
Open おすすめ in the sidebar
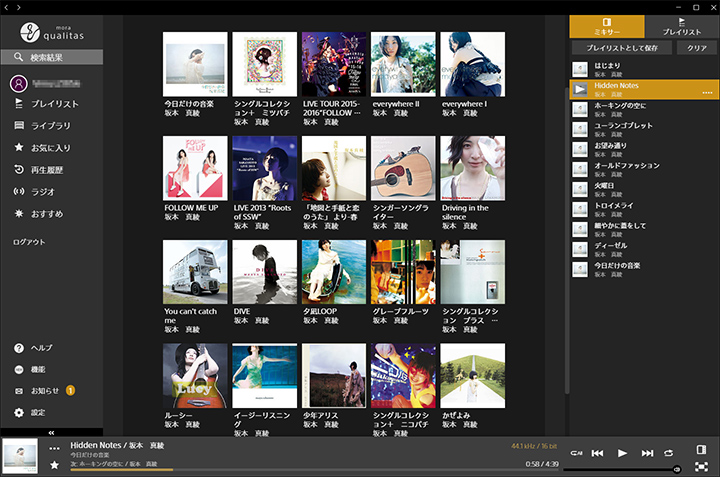tap(47, 214)
